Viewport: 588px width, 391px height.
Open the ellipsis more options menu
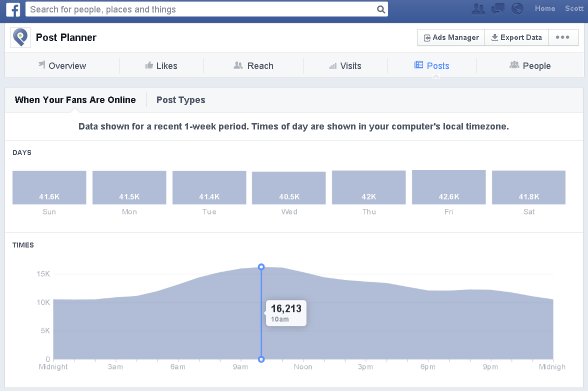[x=563, y=37]
